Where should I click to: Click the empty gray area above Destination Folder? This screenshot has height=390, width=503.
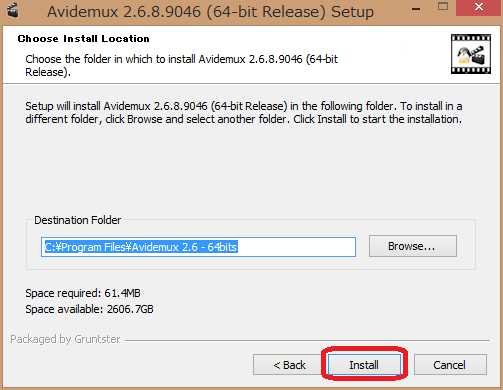pos(250,170)
